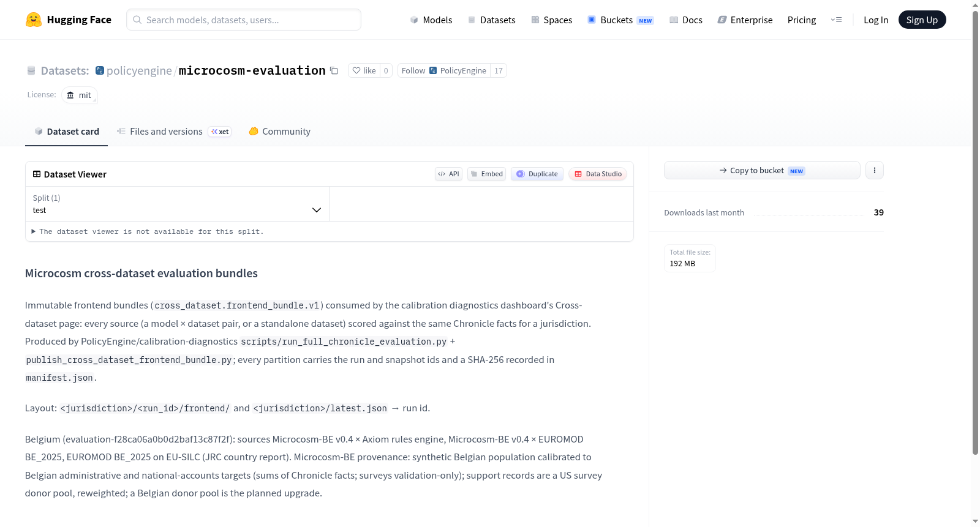Switch to the Community tab
Viewport: 980px width, 527px height.
click(279, 132)
